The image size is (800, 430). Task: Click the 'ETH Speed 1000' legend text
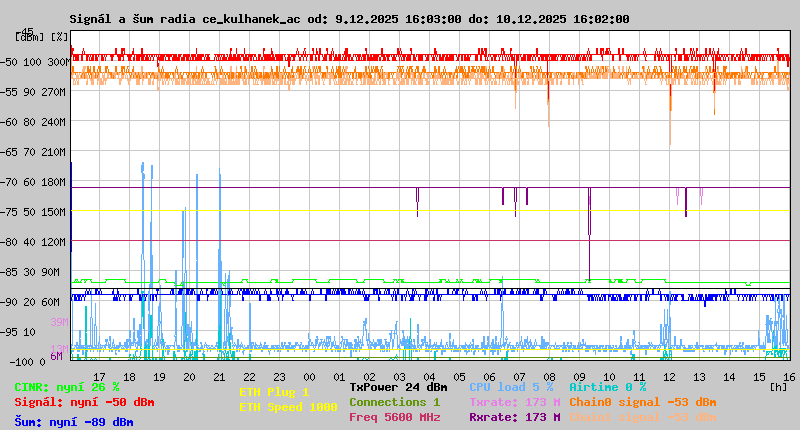coord(288,407)
